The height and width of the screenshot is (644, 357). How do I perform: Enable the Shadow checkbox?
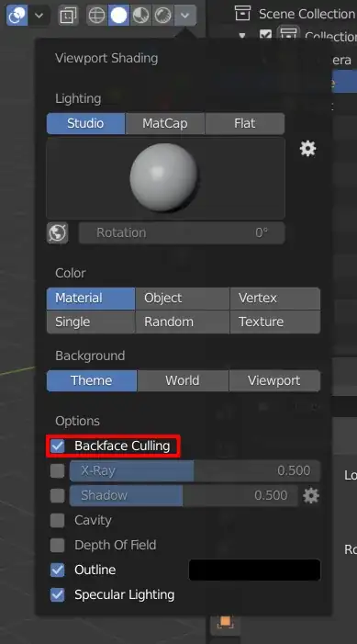tap(58, 495)
